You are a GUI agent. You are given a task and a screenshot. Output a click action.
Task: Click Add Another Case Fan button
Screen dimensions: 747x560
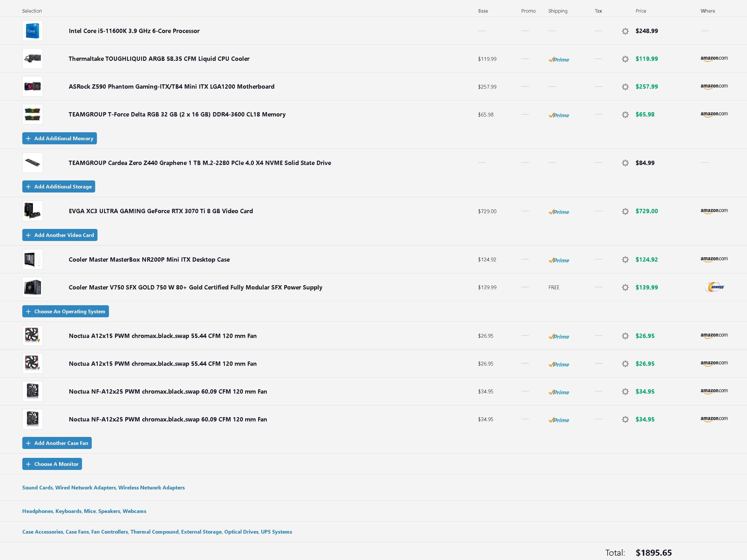click(57, 443)
